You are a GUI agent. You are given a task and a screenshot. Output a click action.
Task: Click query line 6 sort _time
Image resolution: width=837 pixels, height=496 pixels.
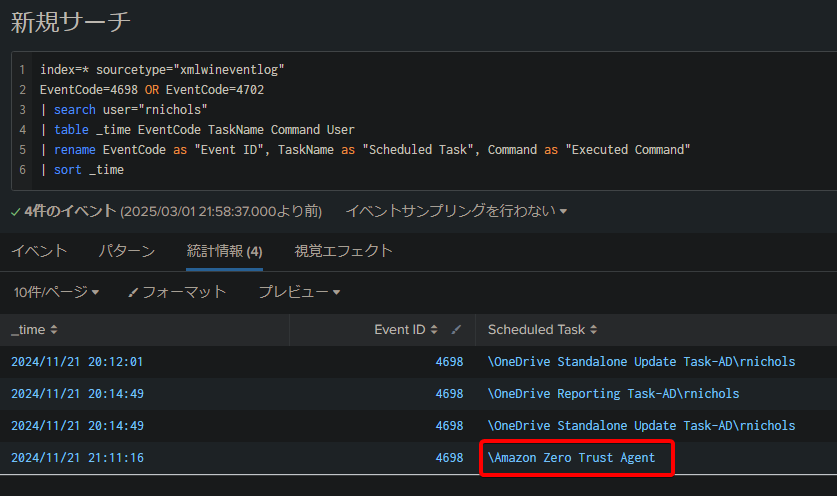(x=82, y=170)
